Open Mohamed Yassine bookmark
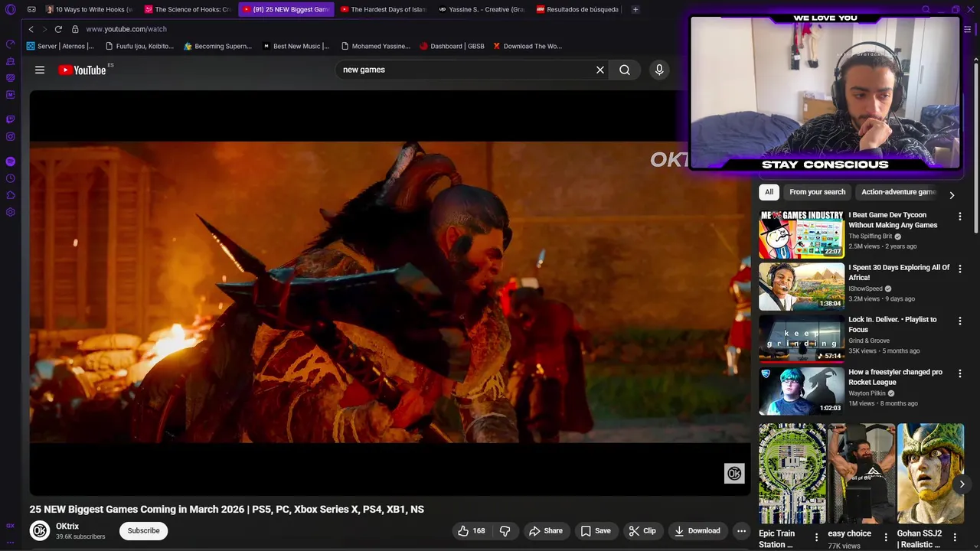The height and width of the screenshot is (551, 980). (376, 46)
